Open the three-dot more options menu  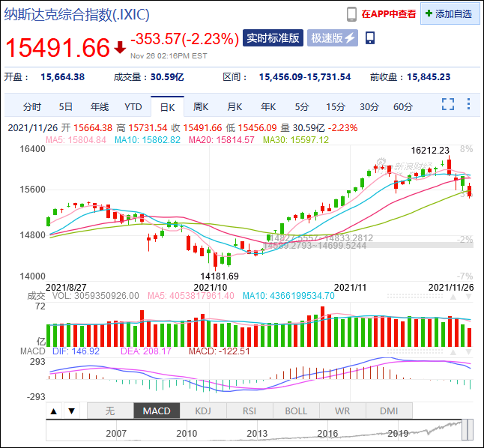(468, 103)
